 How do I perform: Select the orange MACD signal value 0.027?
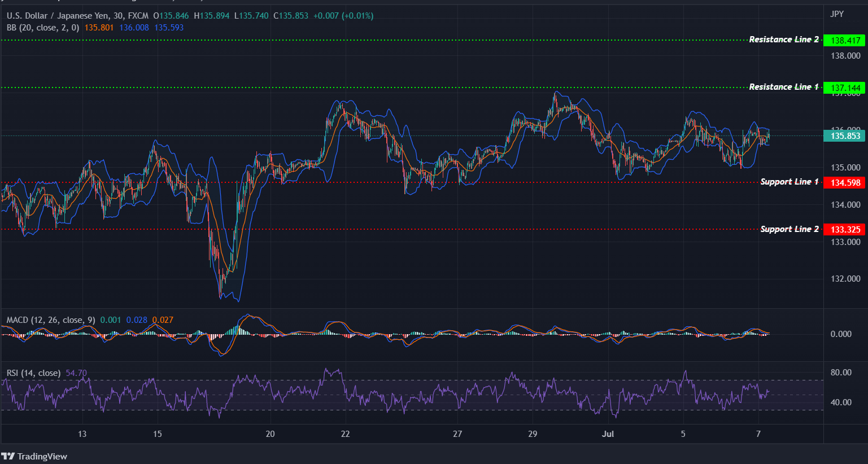164,319
